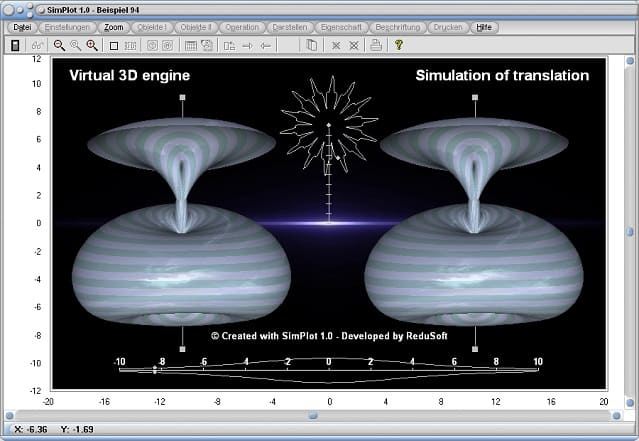Click the calculator icon in the toolbar
639x441 pixels.
15,45
